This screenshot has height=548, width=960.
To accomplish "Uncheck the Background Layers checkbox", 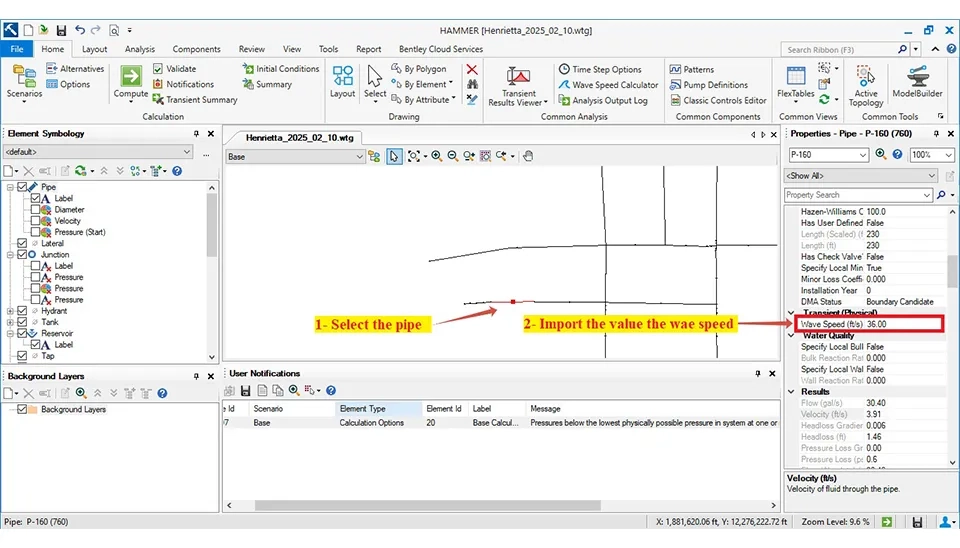I will tap(23, 409).
